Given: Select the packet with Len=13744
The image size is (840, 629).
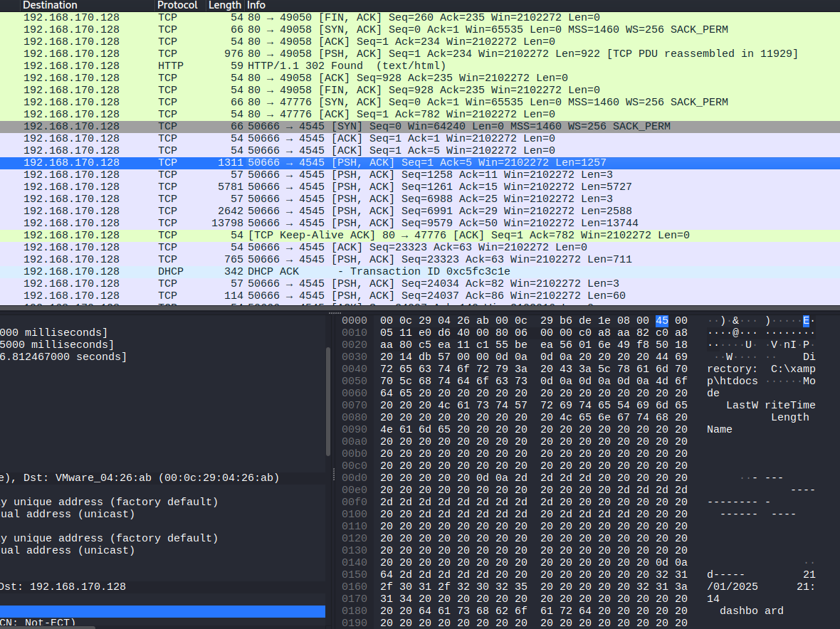Looking at the screenshot, I should tap(420, 223).
